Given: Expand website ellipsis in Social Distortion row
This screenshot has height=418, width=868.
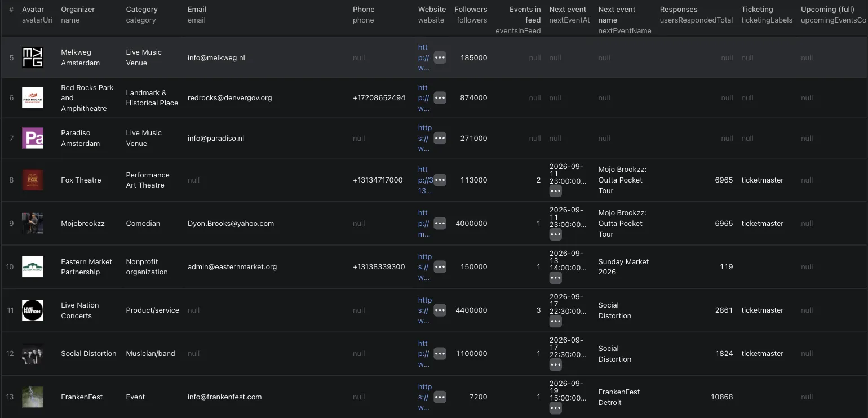Looking at the screenshot, I should tap(440, 353).
